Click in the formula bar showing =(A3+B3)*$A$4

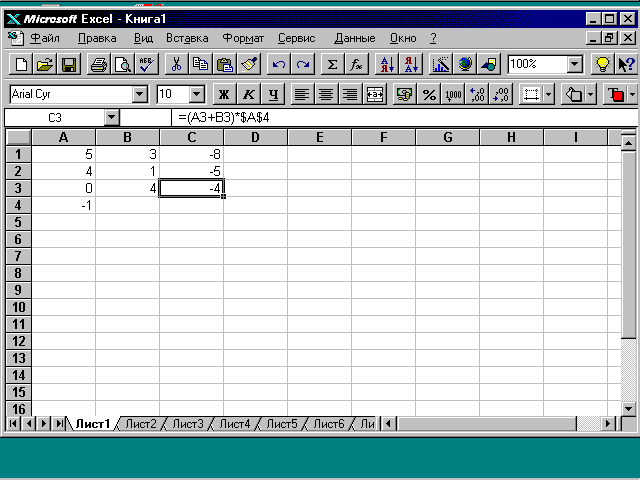pyautogui.click(x=404, y=118)
